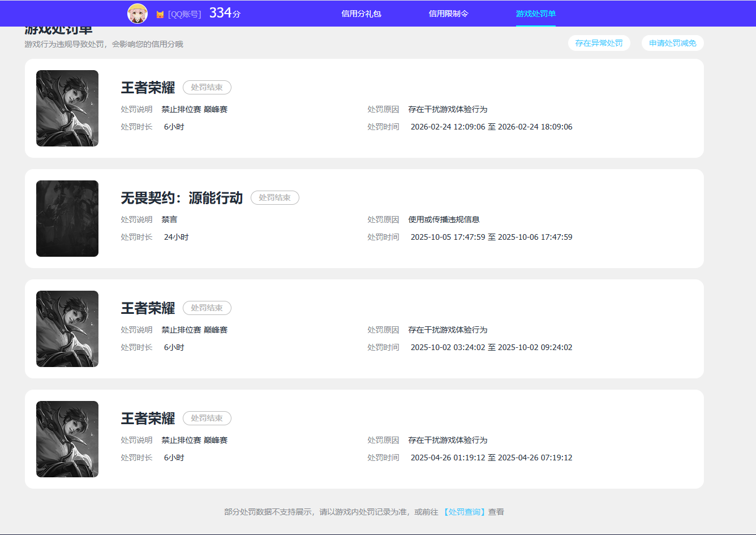Click the date range starting 2025-10-02 03:24:02

492,347
